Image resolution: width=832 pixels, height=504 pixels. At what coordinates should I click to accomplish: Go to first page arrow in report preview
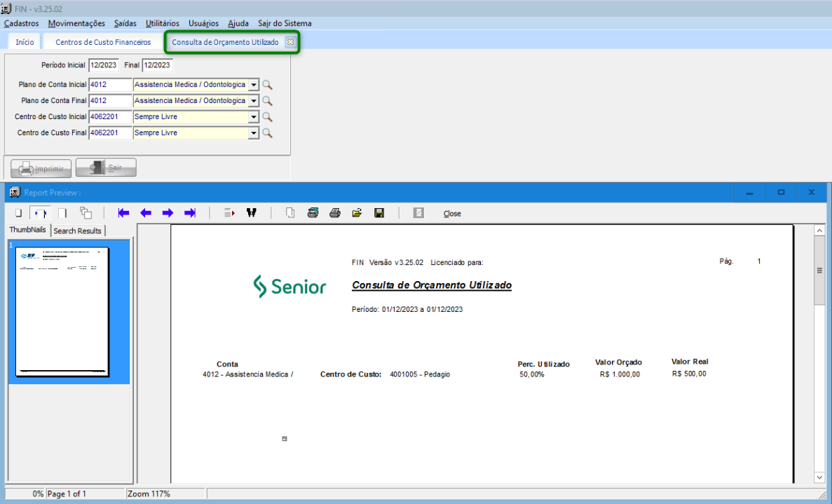coord(124,213)
